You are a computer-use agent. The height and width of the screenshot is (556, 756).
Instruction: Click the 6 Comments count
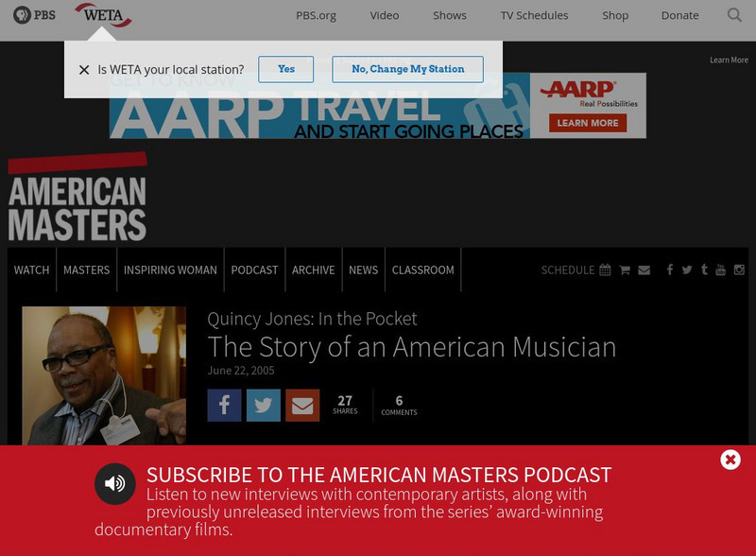tap(399, 406)
